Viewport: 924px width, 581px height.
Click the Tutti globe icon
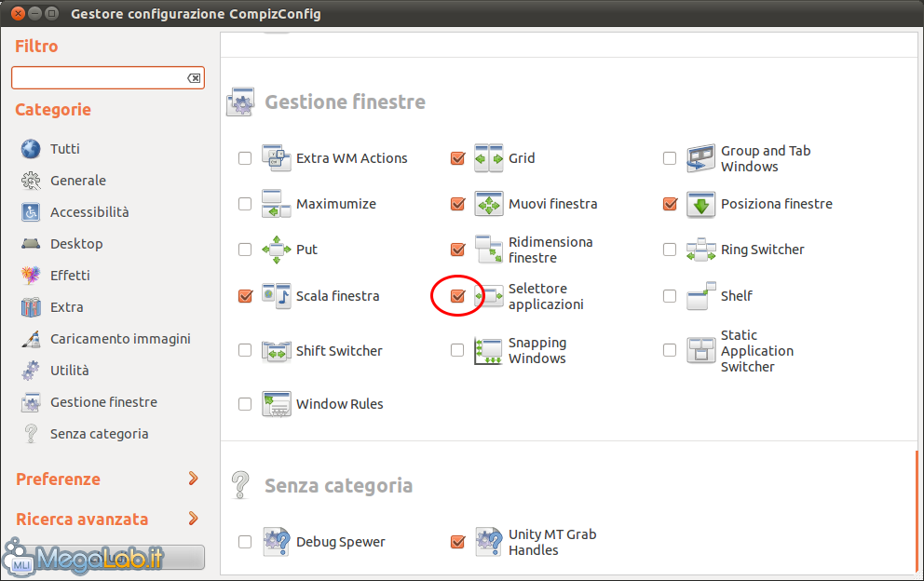[31, 148]
